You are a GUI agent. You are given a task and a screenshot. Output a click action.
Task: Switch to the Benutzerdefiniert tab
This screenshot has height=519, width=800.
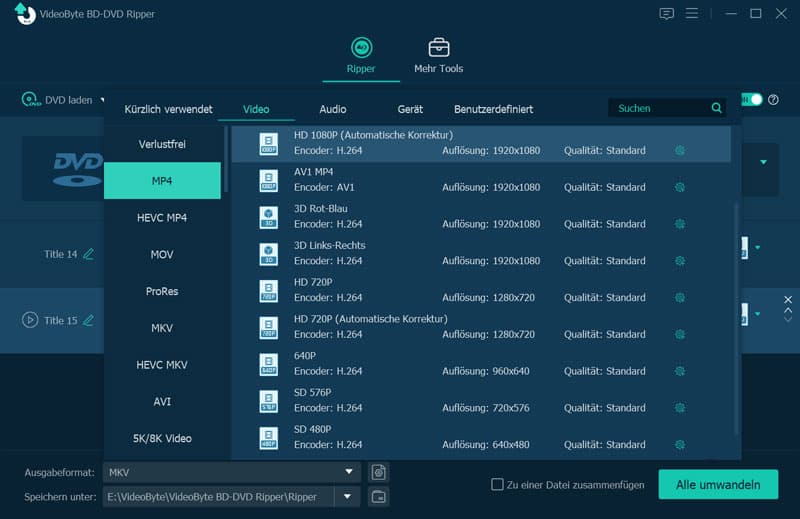pyautogui.click(x=493, y=109)
